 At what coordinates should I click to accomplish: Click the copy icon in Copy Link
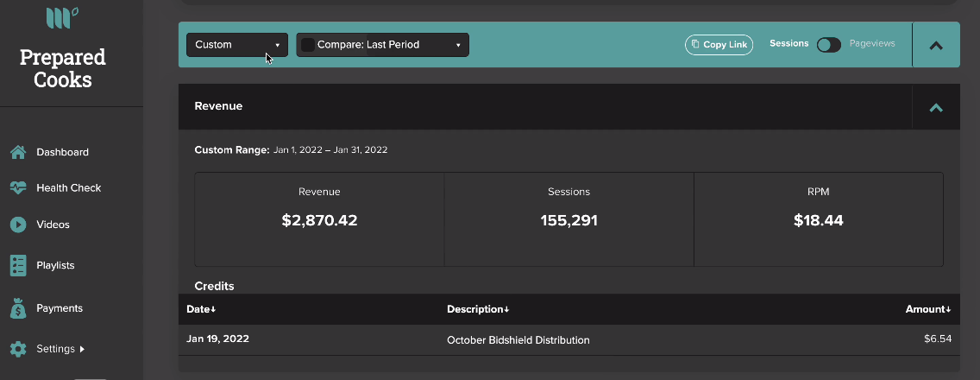[695, 44]
